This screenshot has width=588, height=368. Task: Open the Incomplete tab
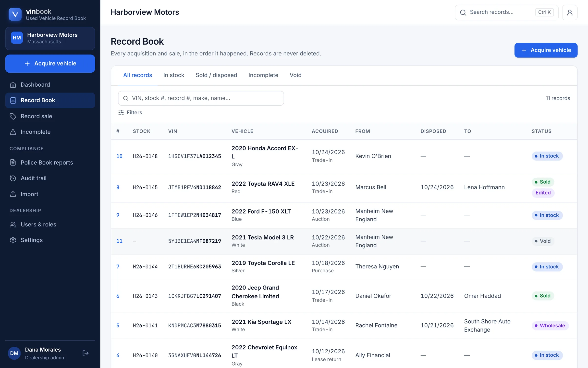263,75
